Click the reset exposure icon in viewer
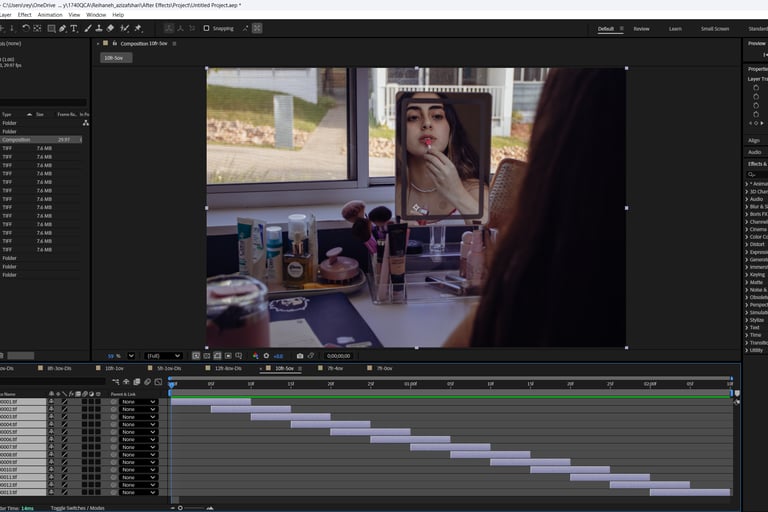Viewport: 768px width, 512px height. coord(266,356)
